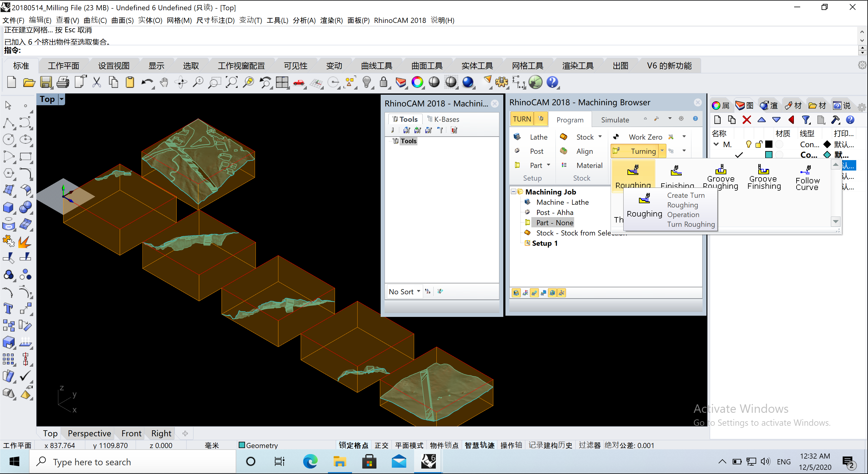Select the Setup 1 tree item

[x=545, y=243]
